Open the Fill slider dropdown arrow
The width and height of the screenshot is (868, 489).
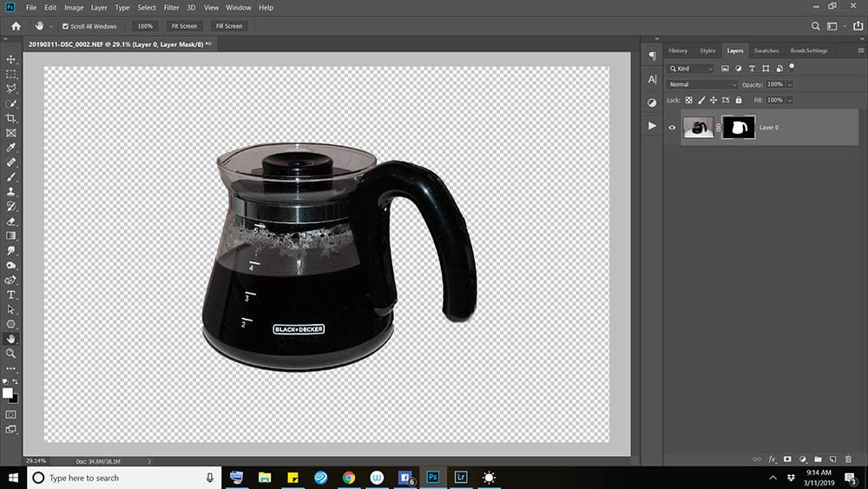[x=790, y=100]
